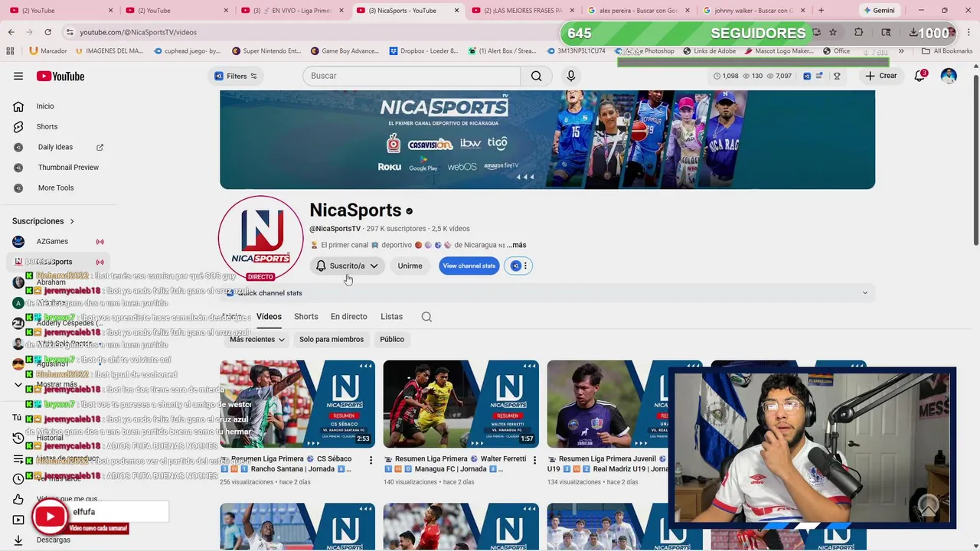Image resolution: width=980 pixels, height=551 pixels.
Task: Click the channel search magnifier icon
Action: click(426, 317)
